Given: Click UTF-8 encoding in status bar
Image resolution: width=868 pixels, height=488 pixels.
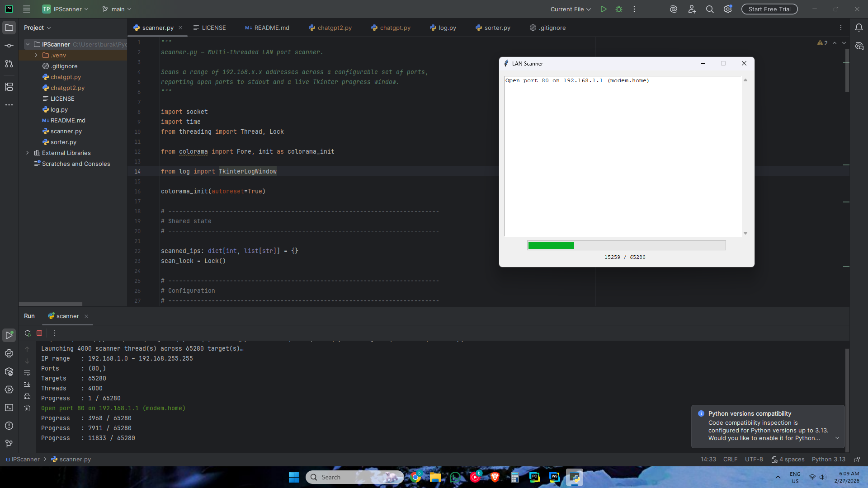Looking at the screenshot, I should pos(754,459).
